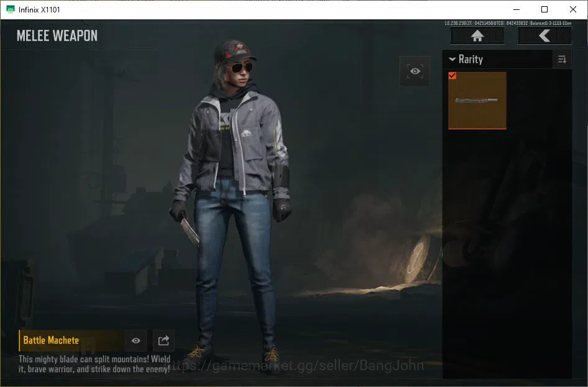
Task: Minimize the Infinix X1101 window
Action: coord(517,9)
